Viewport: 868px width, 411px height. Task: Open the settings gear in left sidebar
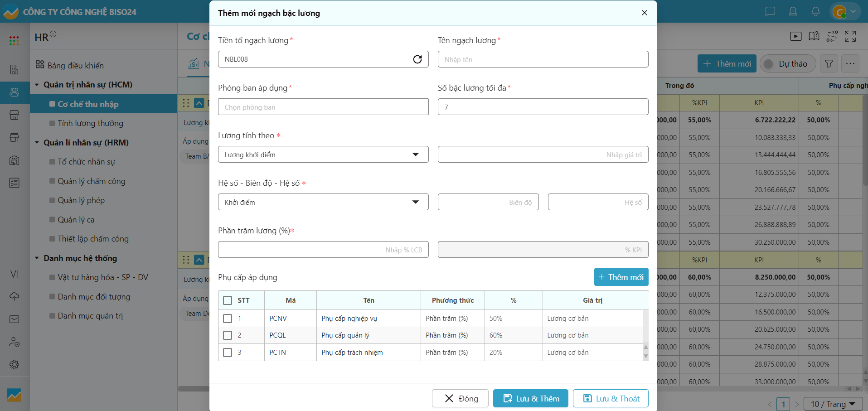tap(14, 364)
